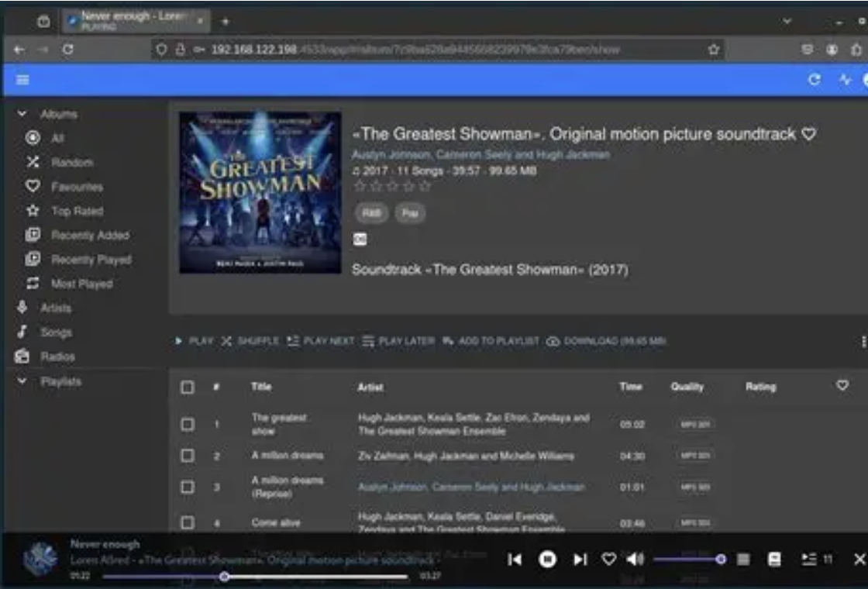This screenshot has width=868, height=589.
Task: Open the hamburger sidebar menu
Action: tap(22, 80)
